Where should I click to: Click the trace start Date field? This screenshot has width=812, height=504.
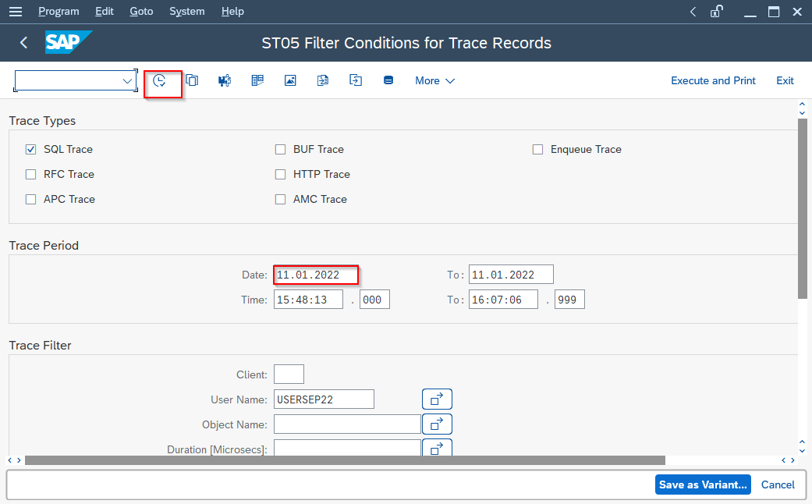(x=316, y=275)
